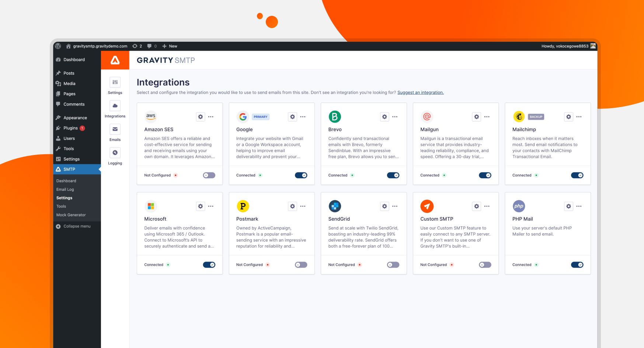Open Google integration settings gear
Image resolution: width=644 pixels, height=348 pixels.
(292, 117)
